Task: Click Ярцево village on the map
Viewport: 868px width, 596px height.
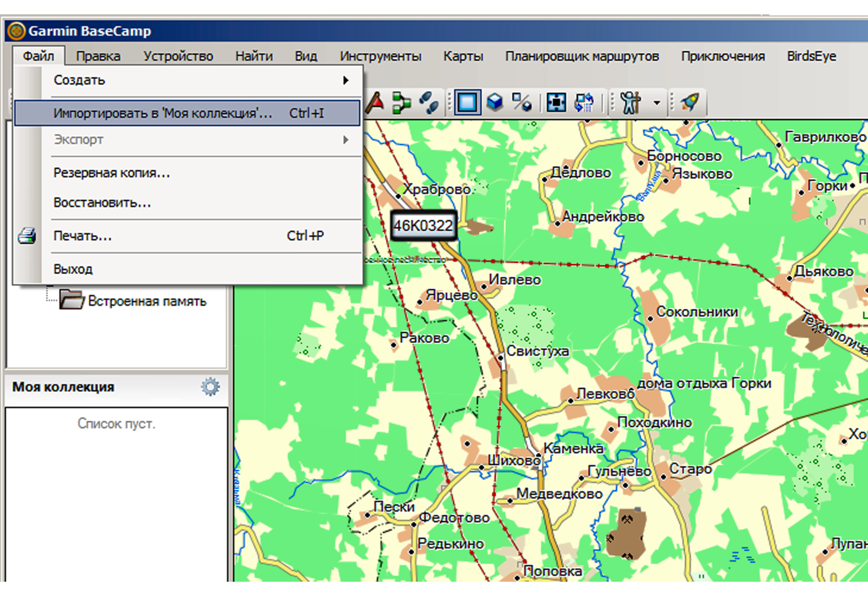Action: pyautogui.click(x=452, y=295)
